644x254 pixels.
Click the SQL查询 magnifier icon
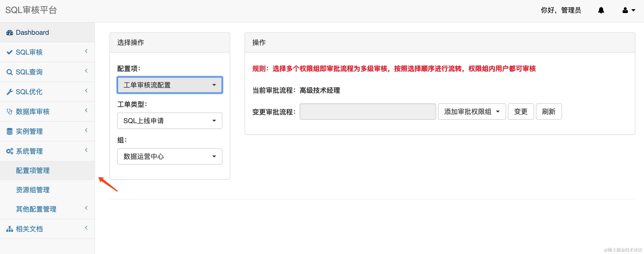pos(9,72)
